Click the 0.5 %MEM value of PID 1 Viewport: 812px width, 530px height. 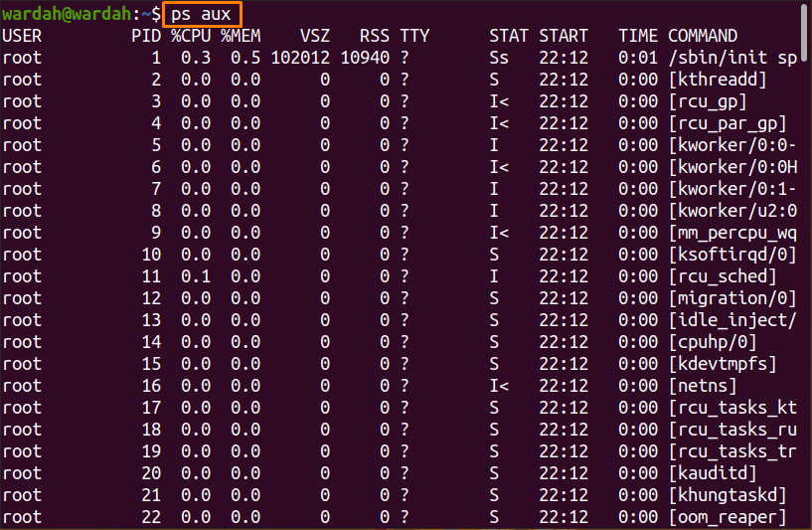pyautogui.click(x=245, y=58)
